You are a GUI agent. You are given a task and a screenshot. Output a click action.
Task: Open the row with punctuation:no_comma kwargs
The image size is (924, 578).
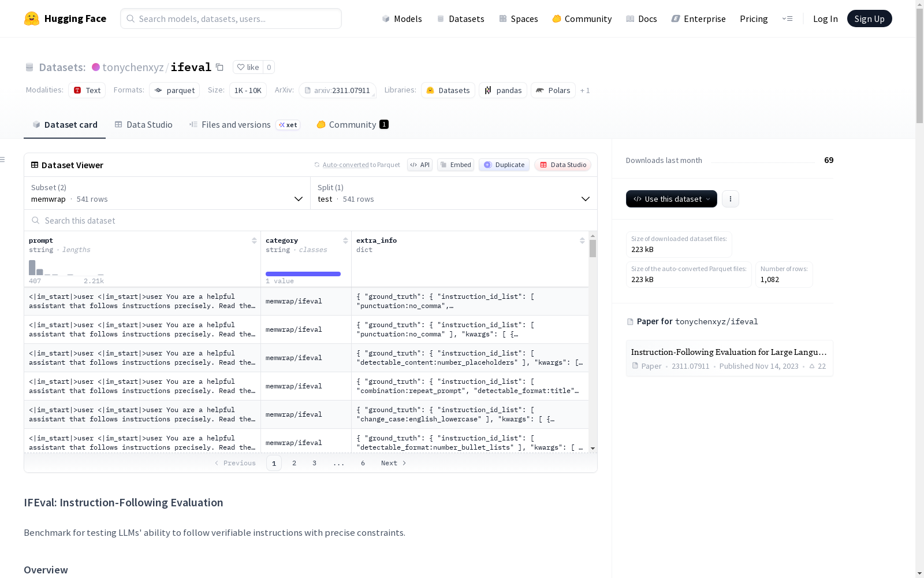[x=306, y=329]
